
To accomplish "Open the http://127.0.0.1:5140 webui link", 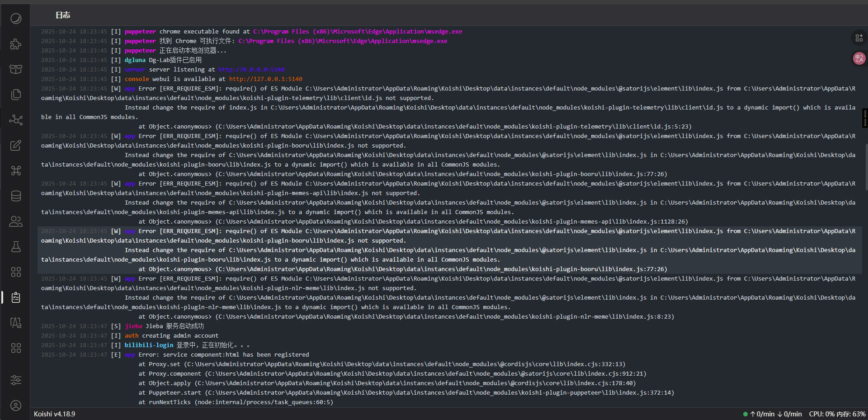I will click(x=265, y=79).
